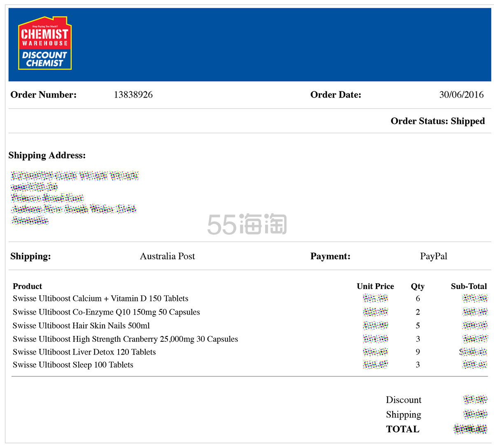The image size is (494, 448).
Task: Click the Chemist Warehouse logo
Action: click(45, 43)
